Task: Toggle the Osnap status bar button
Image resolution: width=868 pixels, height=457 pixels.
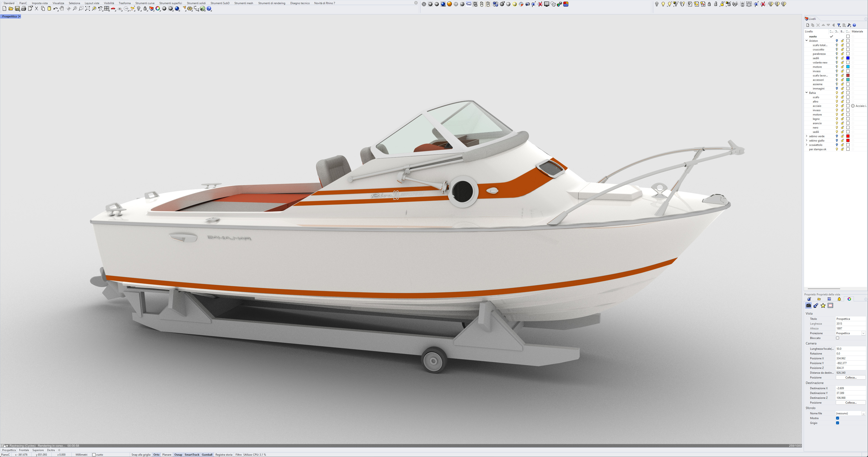Action: point(178,455)
